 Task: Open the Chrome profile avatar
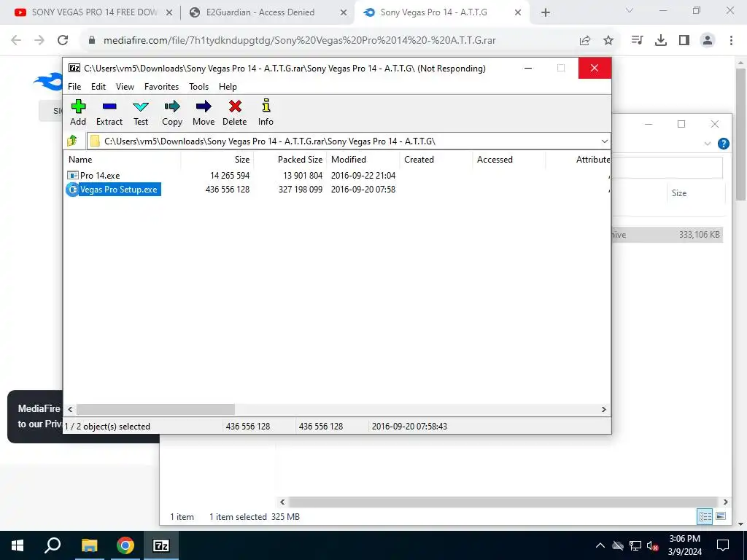[x=708, y=41]
